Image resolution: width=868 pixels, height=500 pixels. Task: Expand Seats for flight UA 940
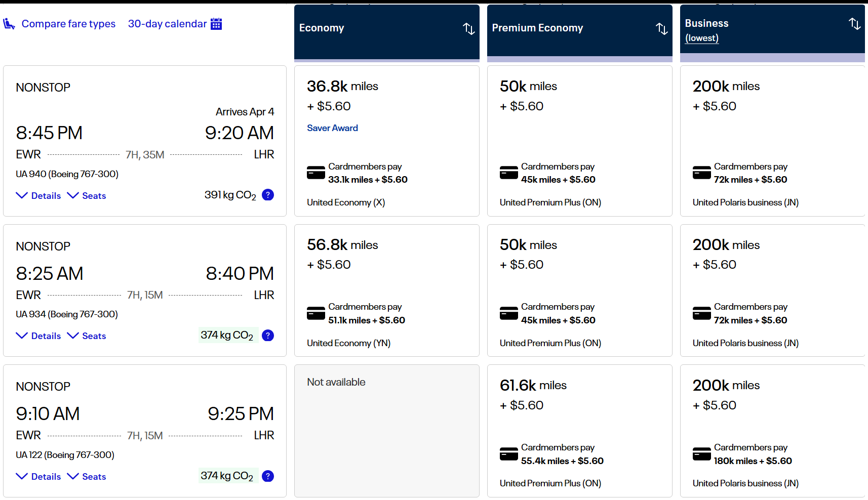(x=87, y=196)
